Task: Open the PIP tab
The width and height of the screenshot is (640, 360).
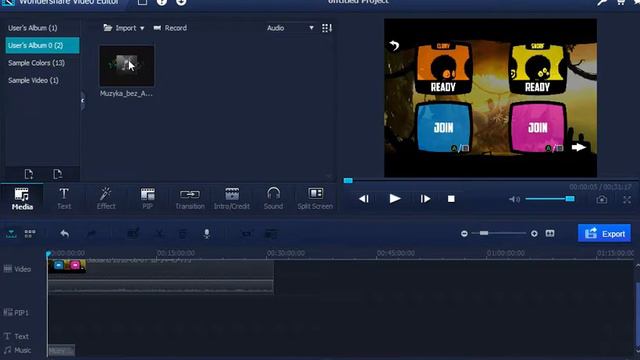Action: pos(147,199)
